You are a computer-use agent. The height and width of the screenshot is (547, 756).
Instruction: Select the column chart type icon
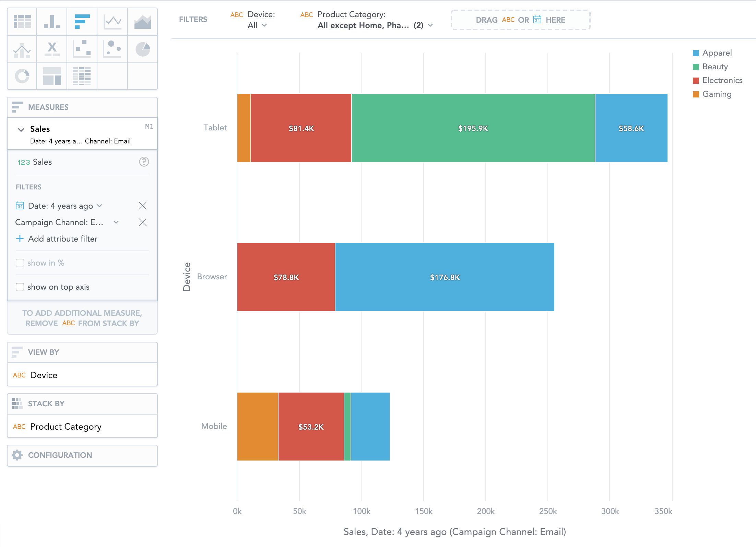coord(52,22)
